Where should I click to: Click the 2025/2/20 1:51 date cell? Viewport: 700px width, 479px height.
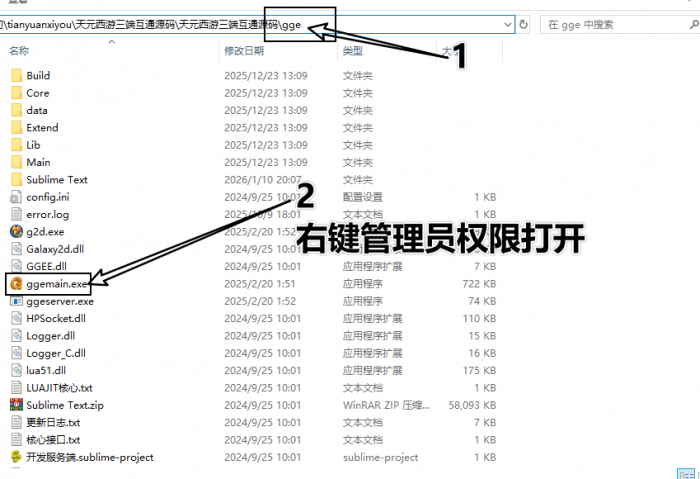[260, 284]
